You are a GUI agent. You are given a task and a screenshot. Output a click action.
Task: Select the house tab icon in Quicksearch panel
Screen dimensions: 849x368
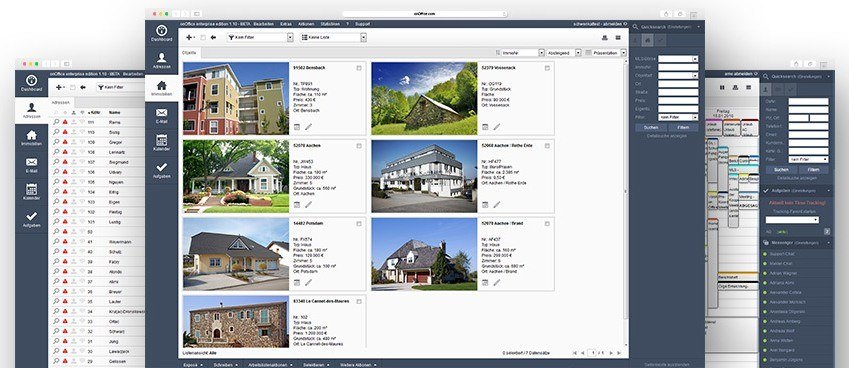[x=648, y=41]
